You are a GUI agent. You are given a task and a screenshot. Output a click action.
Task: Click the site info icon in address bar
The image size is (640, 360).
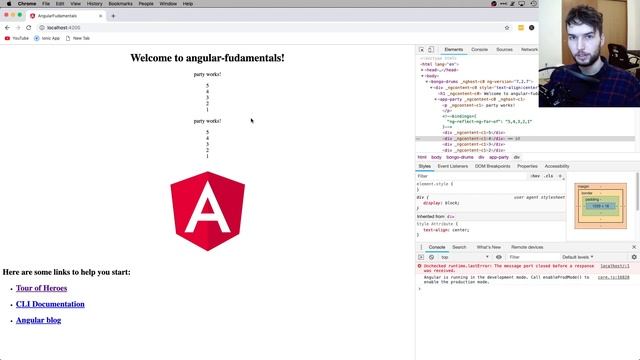click(42, 28)
